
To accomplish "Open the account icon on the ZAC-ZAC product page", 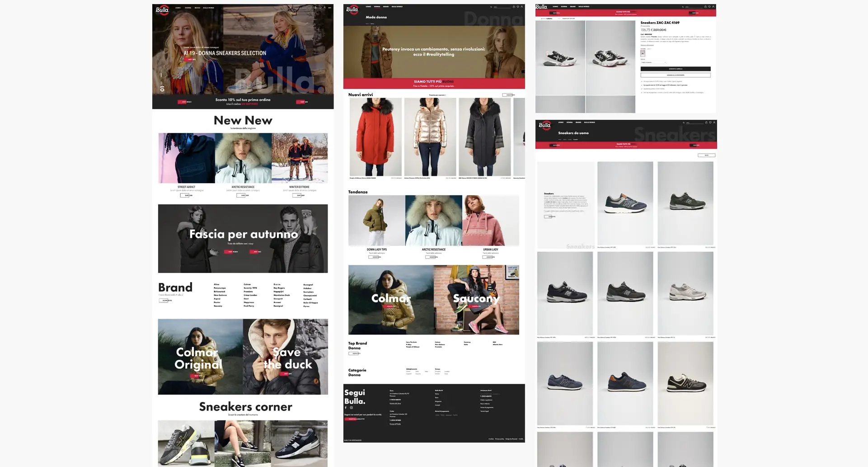I will 713,7.
